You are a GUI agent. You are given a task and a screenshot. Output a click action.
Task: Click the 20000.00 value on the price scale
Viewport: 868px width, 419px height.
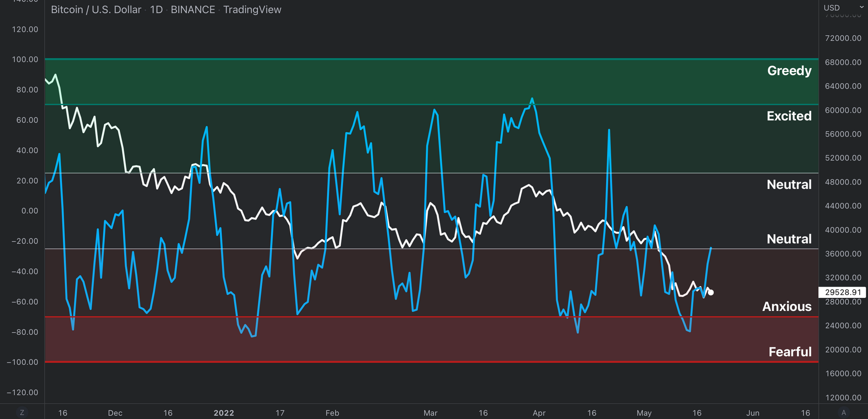pos(843,350)
